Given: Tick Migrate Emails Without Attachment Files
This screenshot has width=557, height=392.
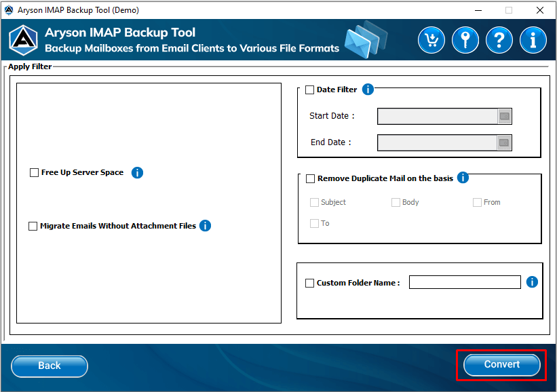Looking at the screenshot, I should coord(33,227).
